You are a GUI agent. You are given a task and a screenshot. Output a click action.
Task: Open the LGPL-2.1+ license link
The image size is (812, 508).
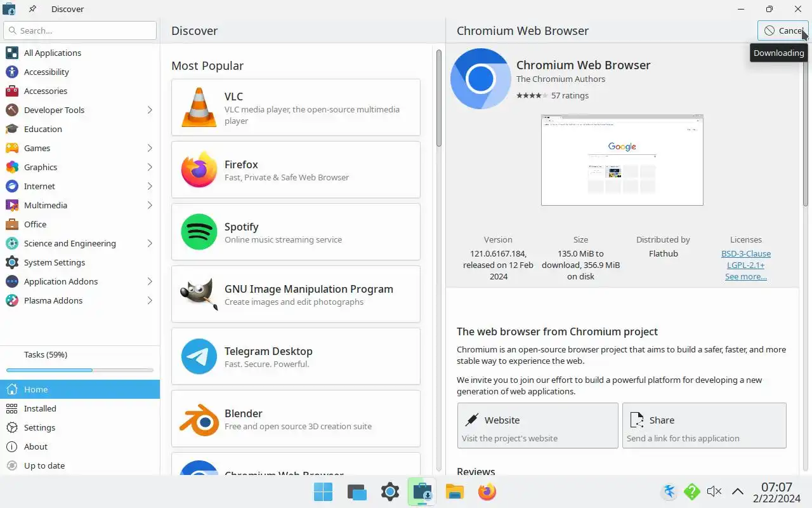(x=745, y=265)
